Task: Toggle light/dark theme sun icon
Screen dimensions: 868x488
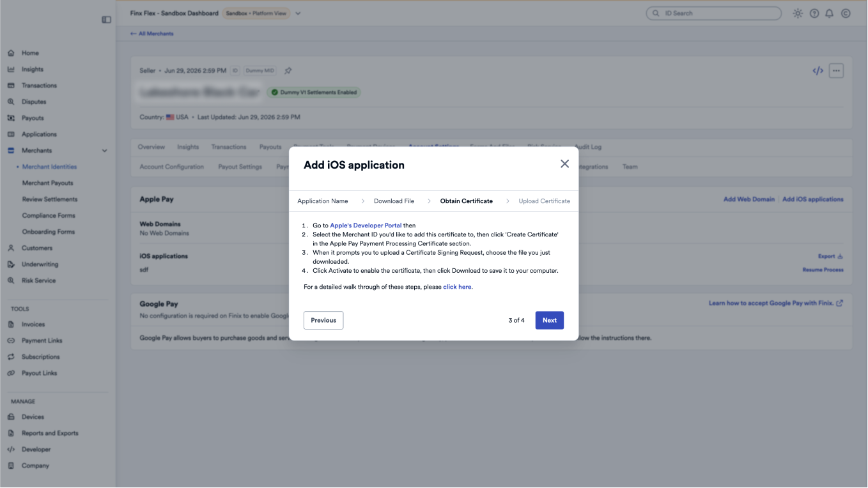Action: 798,13
